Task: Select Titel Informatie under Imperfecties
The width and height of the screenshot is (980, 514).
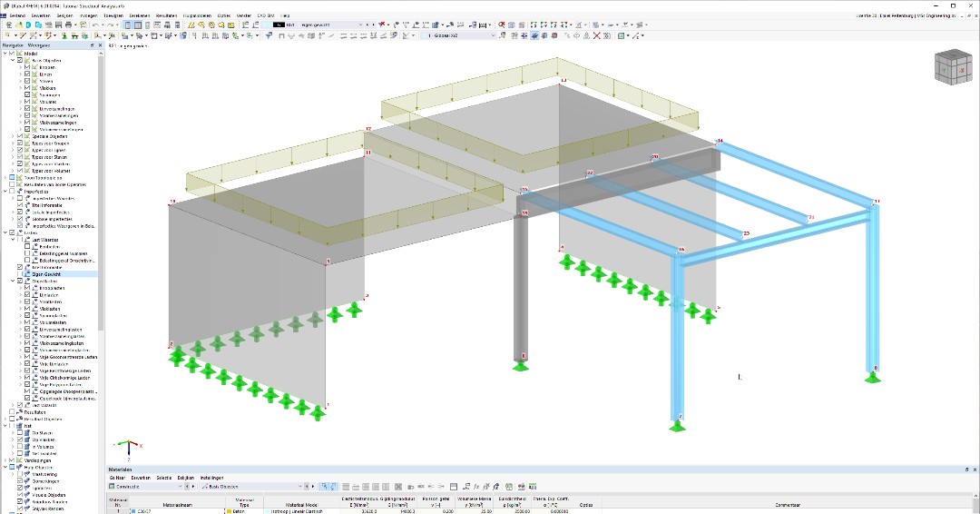Action: click(47, 205)
